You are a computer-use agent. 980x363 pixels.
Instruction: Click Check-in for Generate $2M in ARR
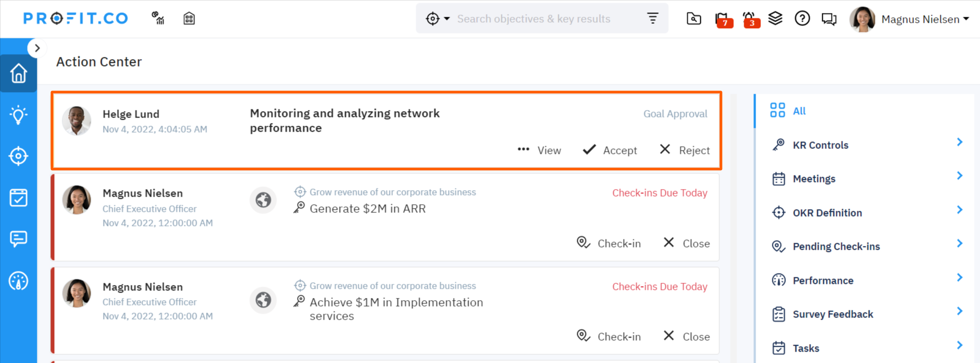(x=609, y=243)
